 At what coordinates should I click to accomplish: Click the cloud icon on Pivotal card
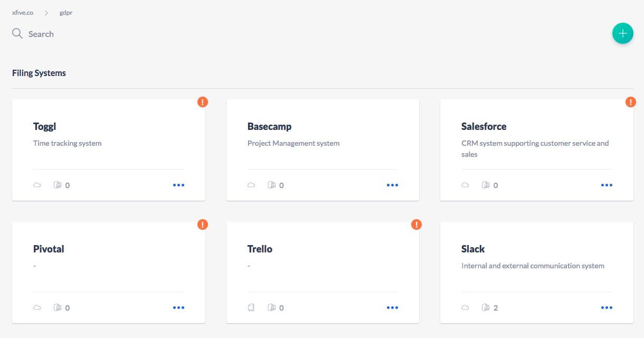click(37, 308)
